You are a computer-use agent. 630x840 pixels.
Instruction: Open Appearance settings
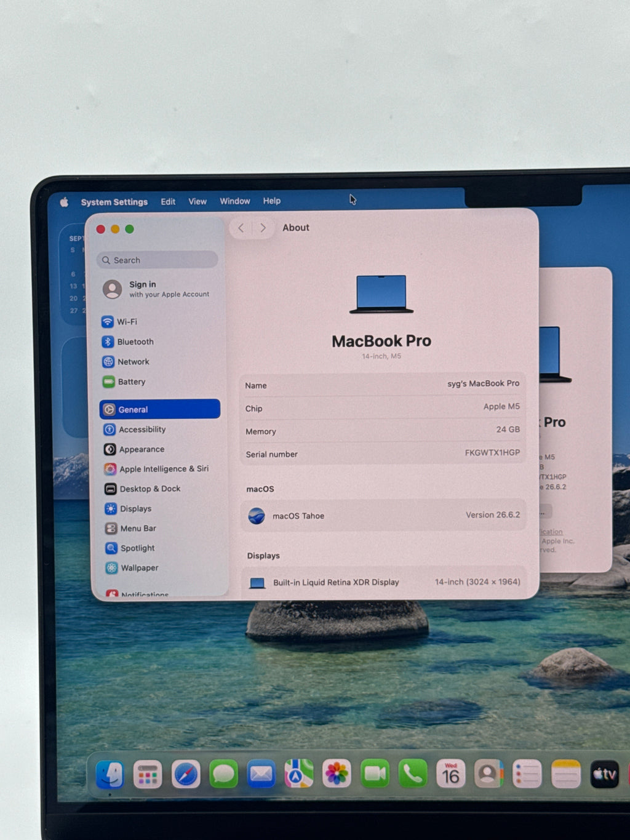point(134,449)
